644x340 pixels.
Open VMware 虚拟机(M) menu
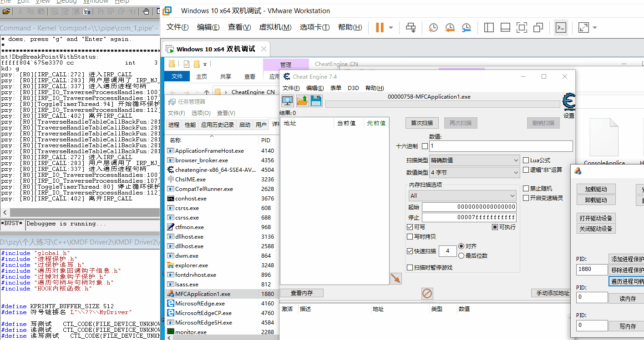tap(275, 27)
